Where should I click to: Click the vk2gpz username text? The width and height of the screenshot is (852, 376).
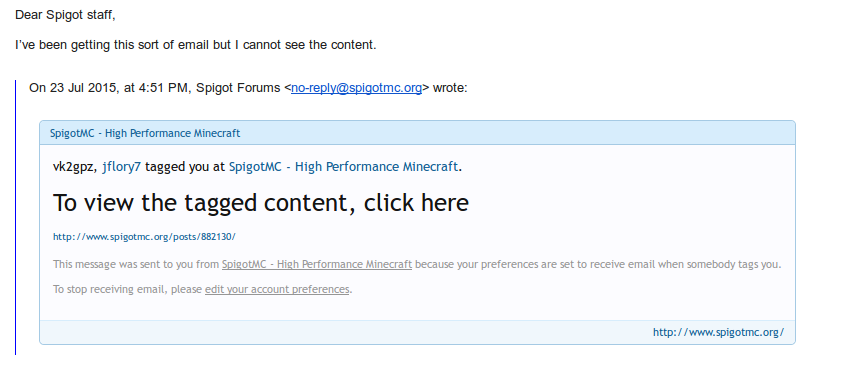76,167
